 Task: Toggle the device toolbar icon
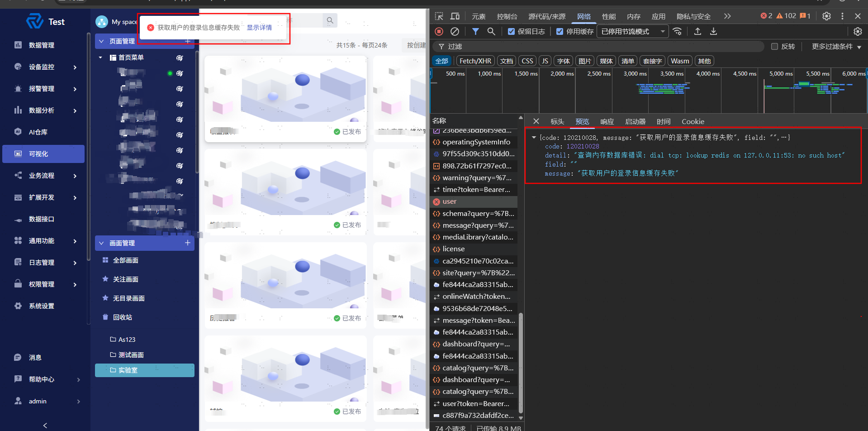point(455,16)
